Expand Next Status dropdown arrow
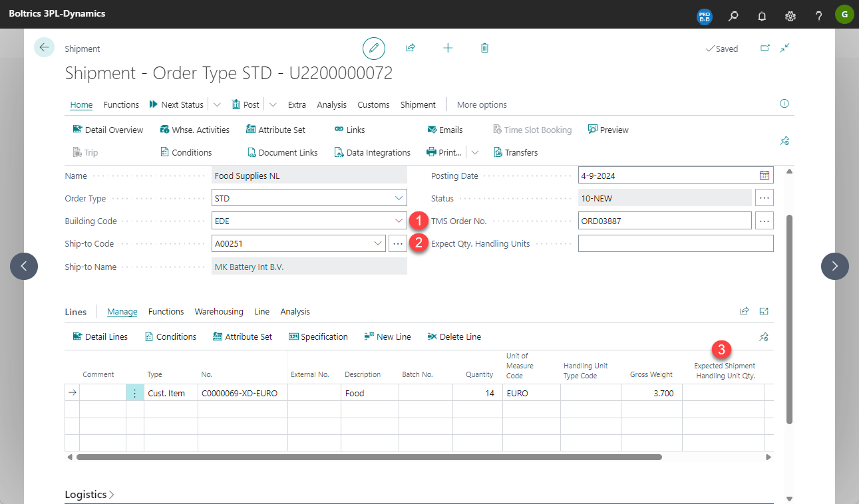 217,104
